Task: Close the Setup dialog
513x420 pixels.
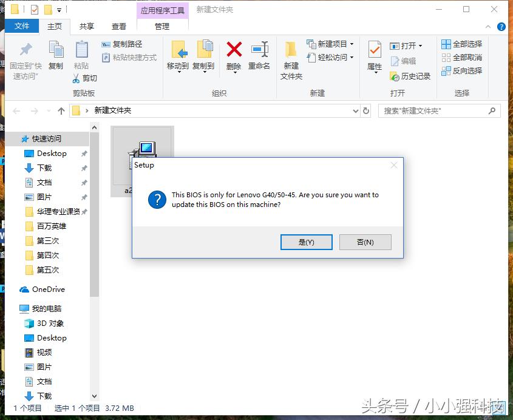Action: tap(394, 166)
